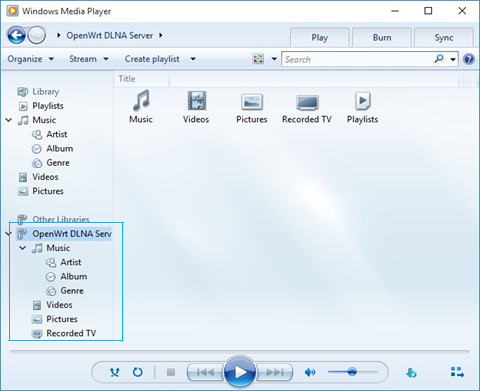Toggle repeat playback on

[x=137, y=372]
